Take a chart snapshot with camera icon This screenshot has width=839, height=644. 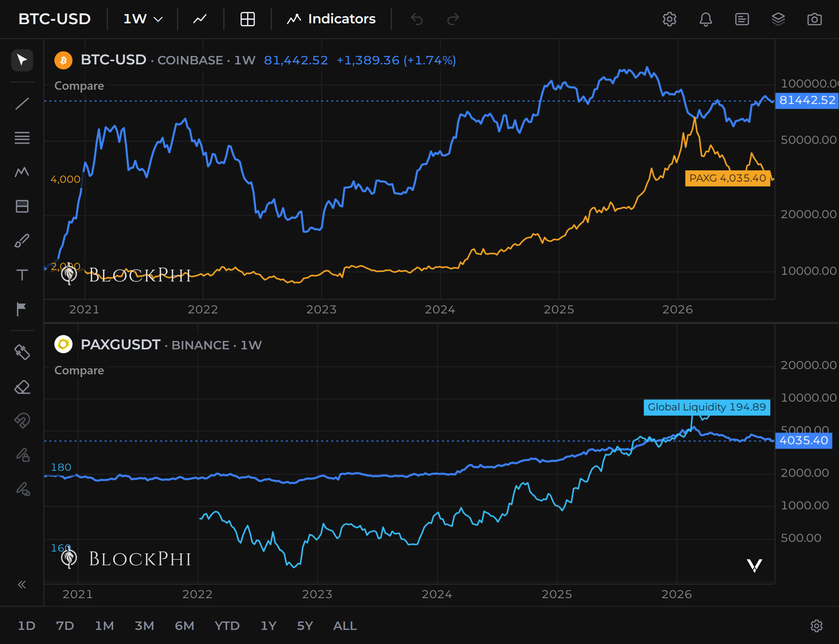814,19
